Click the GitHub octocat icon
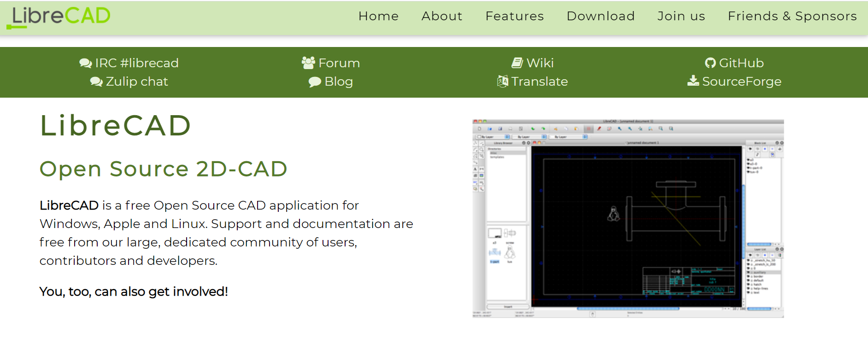The height and width of the screenshot is (351, 868). tap(710, 63)
